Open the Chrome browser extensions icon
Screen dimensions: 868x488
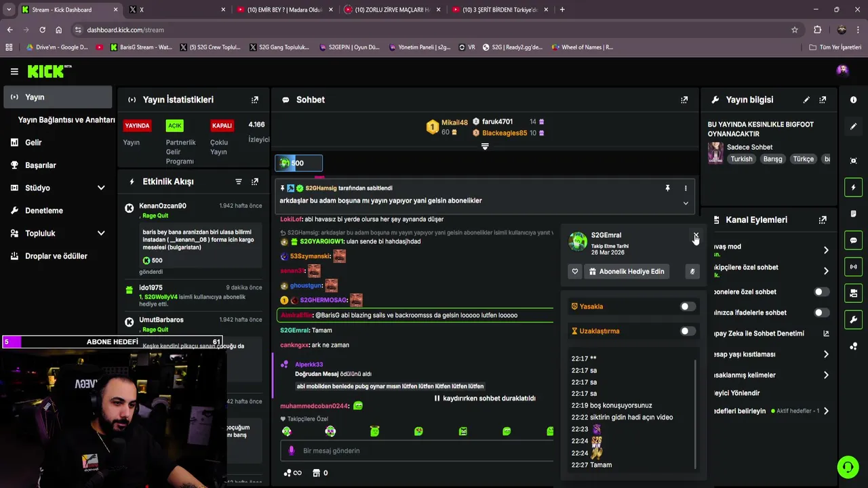(x=817, y=30)
